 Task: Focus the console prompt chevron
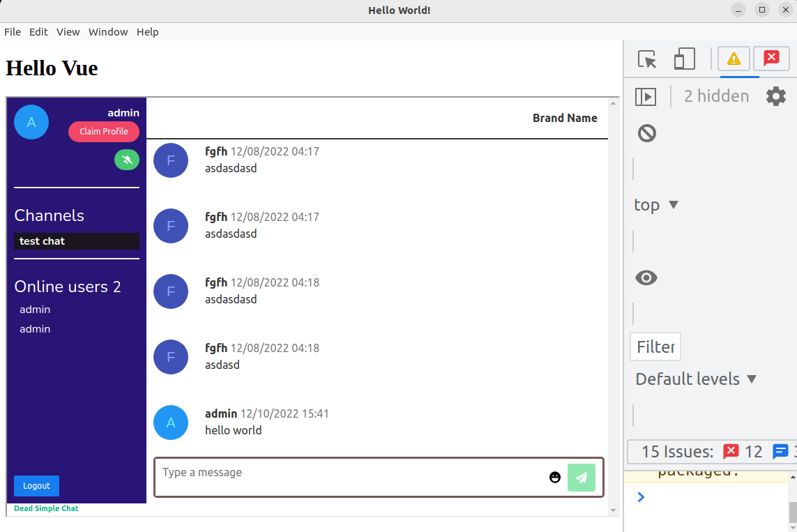(641, 497)
